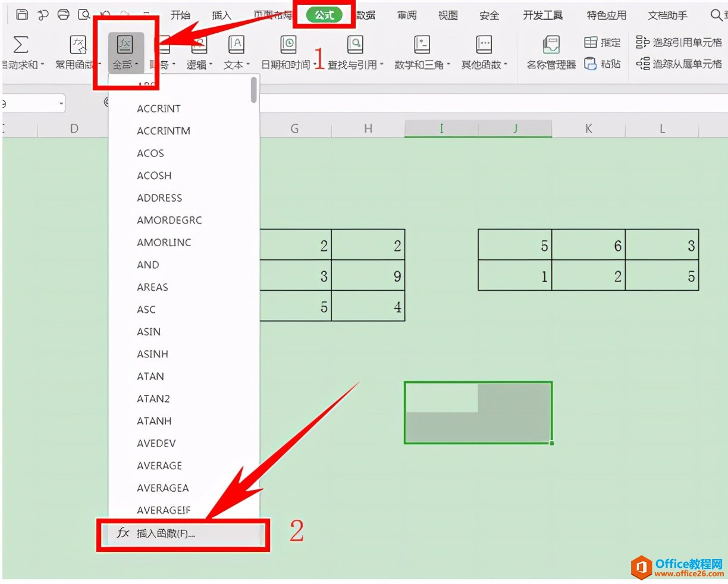Viewport: 728px width, 584px height.
Task: Click the cell containing 6
Action: (x=588, y=244)
